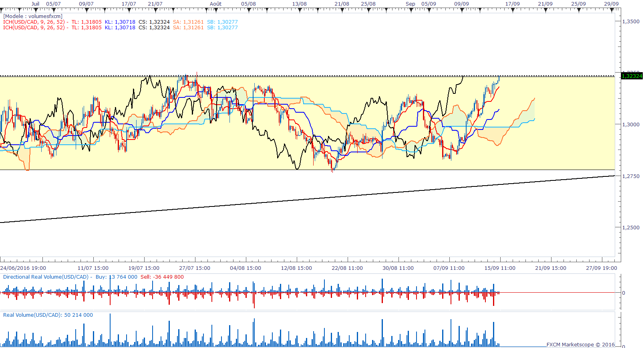Click the 17/07 date on top axis
This screenshot has width=644, height=348.
click(129, 4)
